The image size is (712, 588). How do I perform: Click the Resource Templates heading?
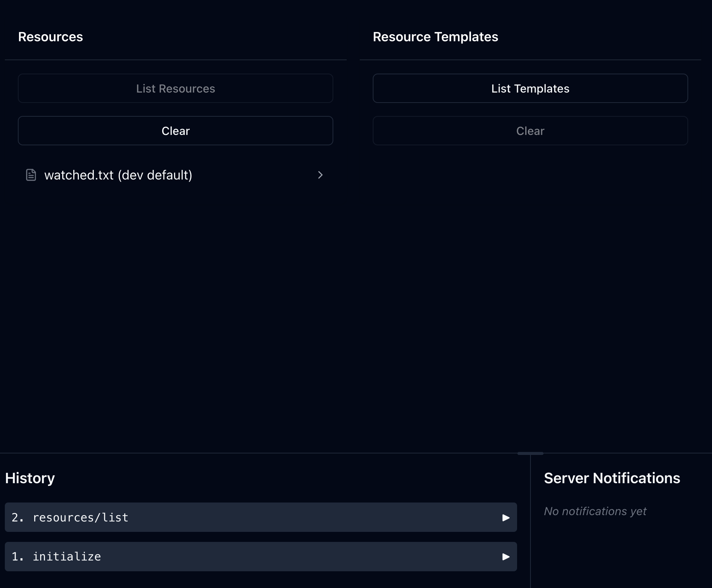tap(435, 37)
